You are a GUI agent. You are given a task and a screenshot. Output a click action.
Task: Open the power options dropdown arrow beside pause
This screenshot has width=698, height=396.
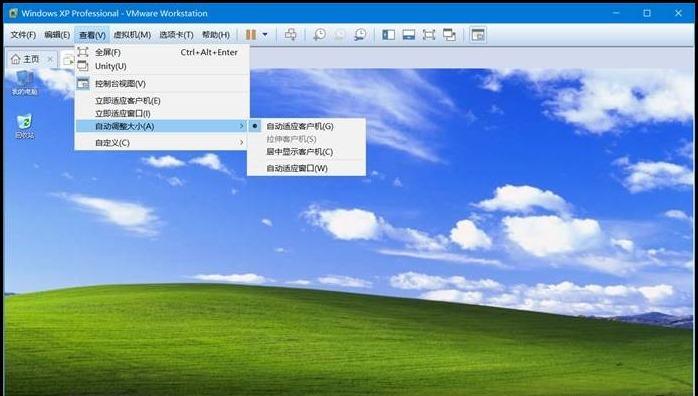(x=265, y=35)
